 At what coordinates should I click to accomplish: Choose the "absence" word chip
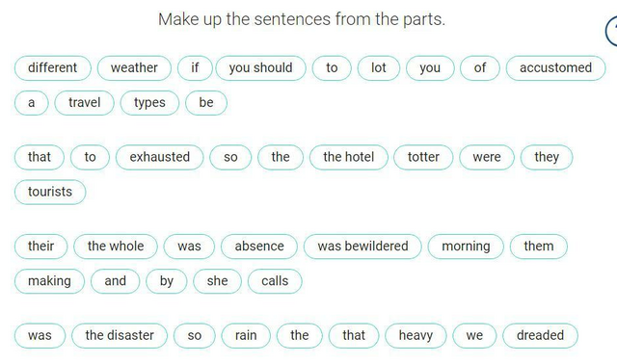tap(259, 247)
